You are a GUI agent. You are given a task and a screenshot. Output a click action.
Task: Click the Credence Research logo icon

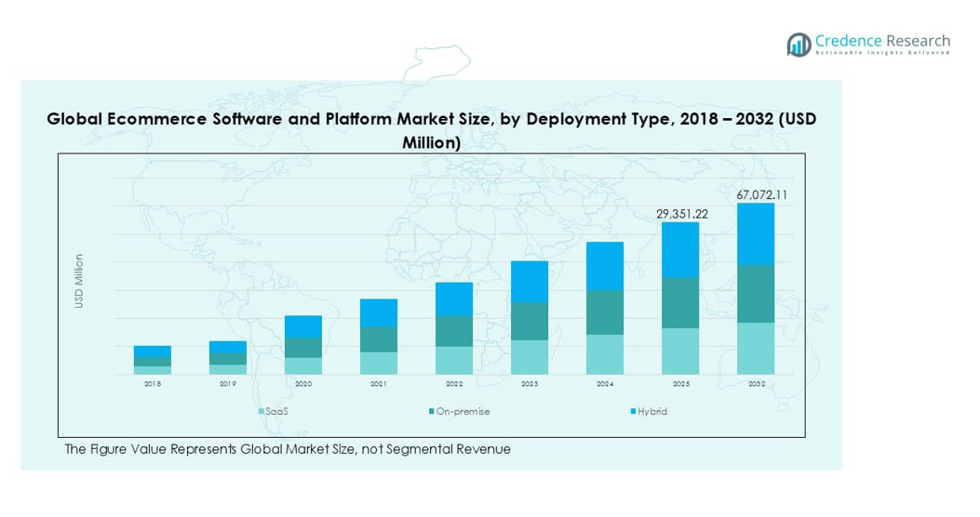(x=798, y=44)
